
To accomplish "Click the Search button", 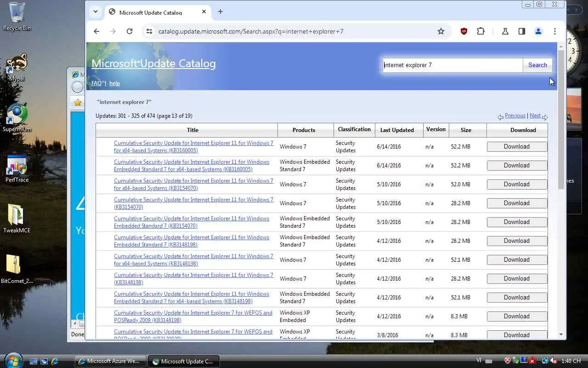I will 537,65.
